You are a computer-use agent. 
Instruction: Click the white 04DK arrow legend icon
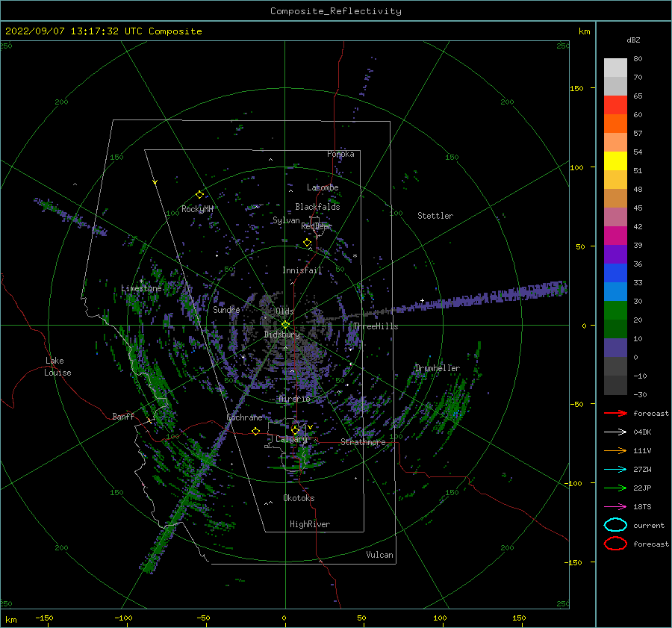tap(615, 432)
